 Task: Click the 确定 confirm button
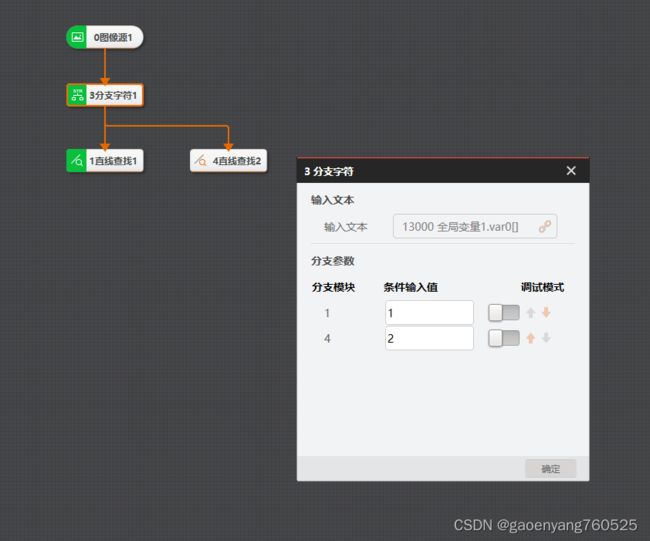point(551,469)
